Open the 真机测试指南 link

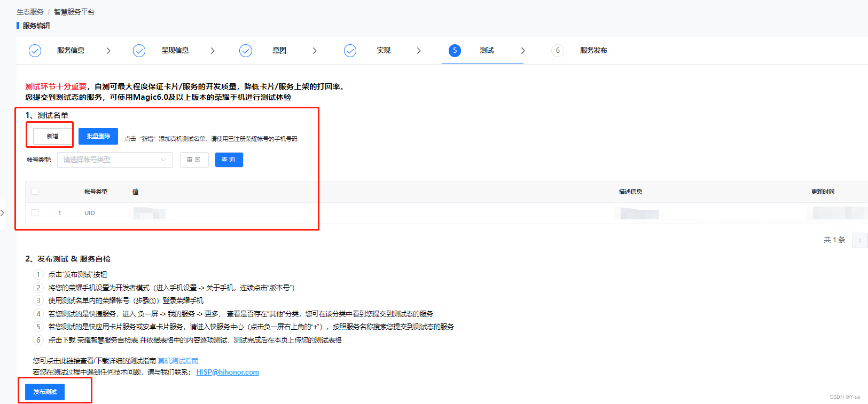coord(178,361)
